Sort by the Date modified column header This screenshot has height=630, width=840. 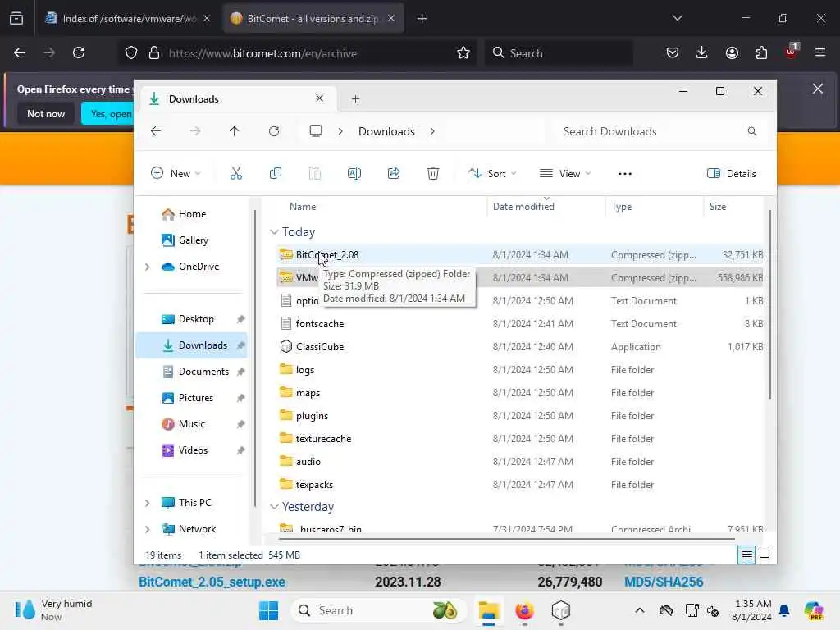[x=546, y=206]
